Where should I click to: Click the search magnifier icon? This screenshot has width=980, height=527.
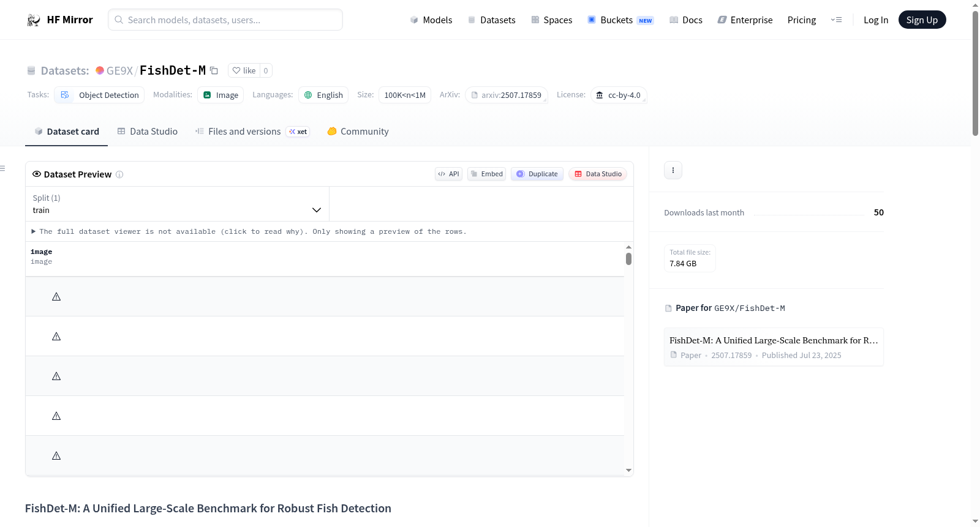click(119, 20)
